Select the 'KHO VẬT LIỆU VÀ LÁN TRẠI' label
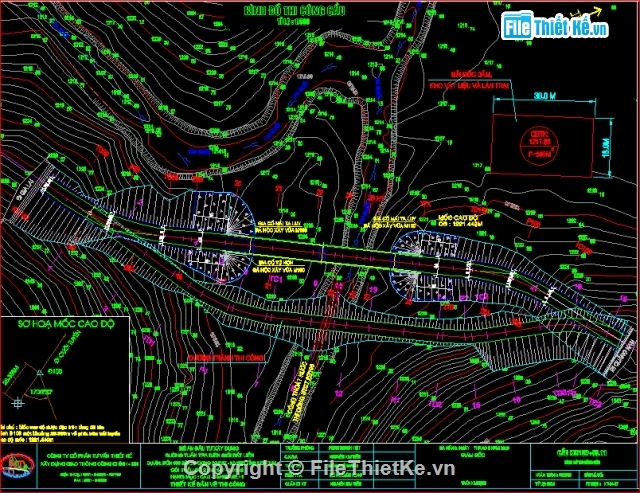 coord(469,86)
